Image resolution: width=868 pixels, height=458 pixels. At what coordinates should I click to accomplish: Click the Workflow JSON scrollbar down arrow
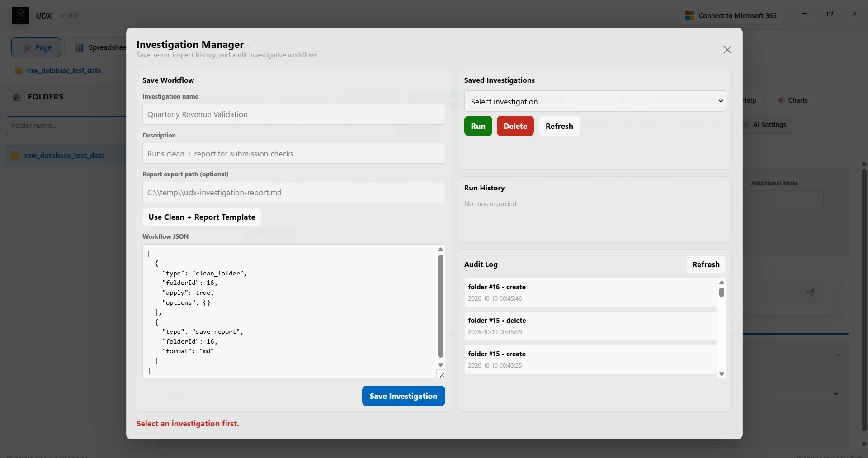441,365
